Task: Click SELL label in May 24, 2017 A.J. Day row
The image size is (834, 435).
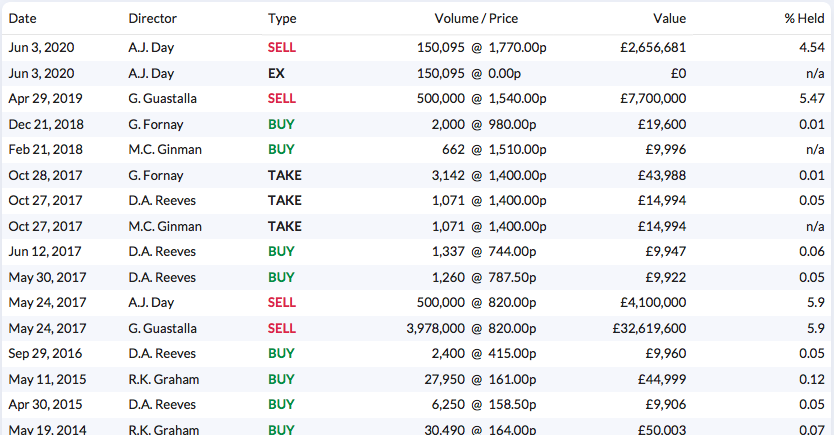Action: click(281, 303)
